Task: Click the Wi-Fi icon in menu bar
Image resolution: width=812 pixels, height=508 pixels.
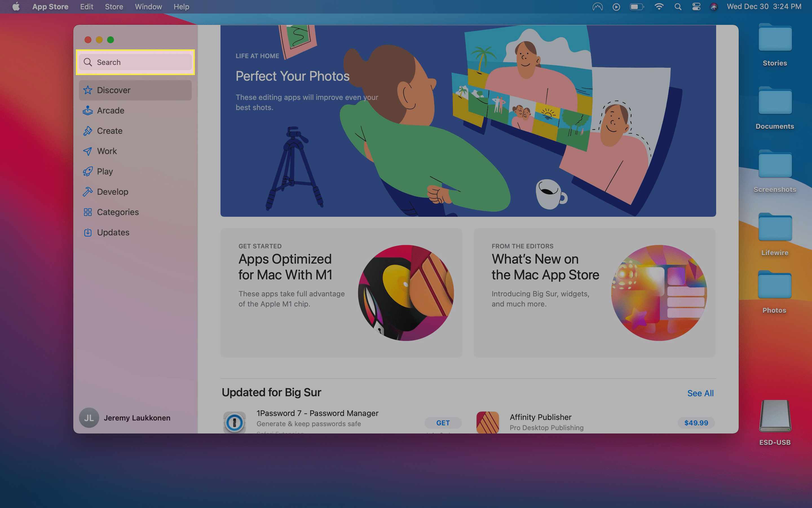Action: 659,6
